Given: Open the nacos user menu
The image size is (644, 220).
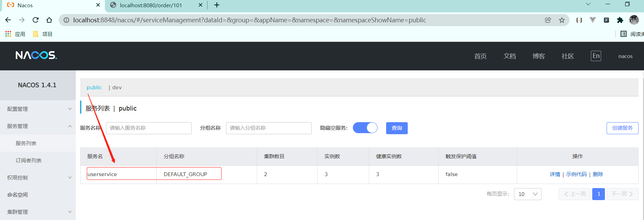Looking at the screenshot, I should [625, 56].
